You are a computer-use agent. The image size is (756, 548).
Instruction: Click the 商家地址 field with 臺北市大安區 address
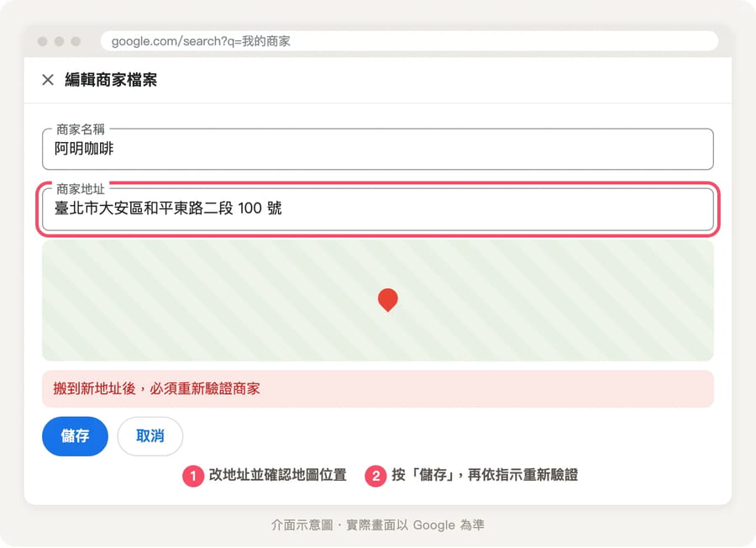(x=377, y=209)
